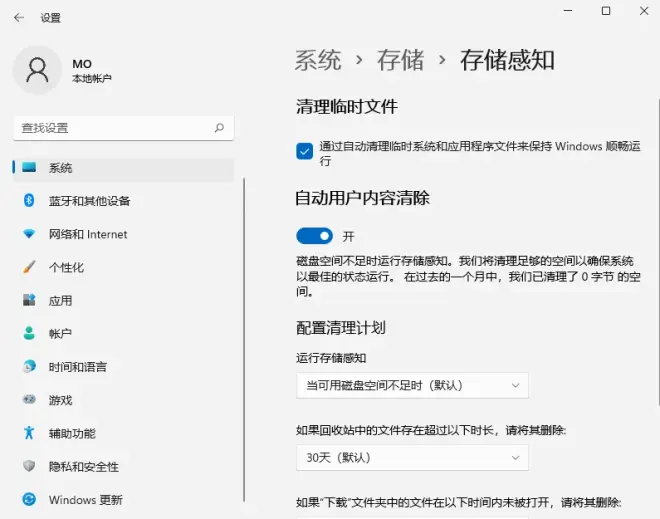Click the 清理临时文件 heading text
This screenshot has height=519, width=660.
[346, 106]
